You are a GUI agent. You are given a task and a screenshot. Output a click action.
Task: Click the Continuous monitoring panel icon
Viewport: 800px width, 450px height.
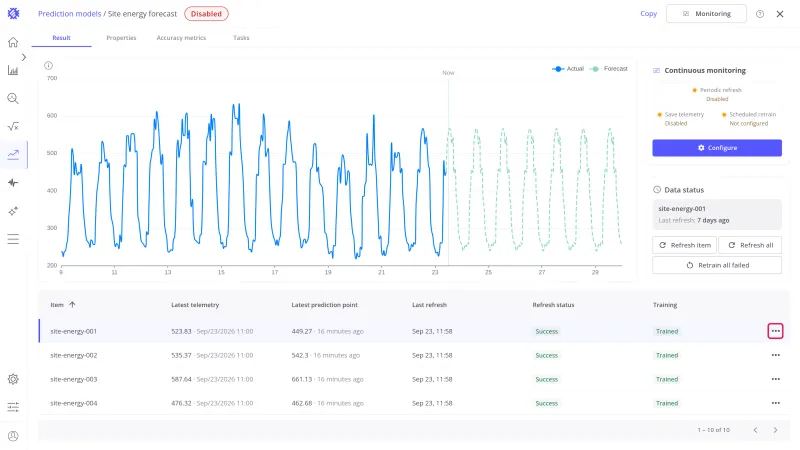656,70
